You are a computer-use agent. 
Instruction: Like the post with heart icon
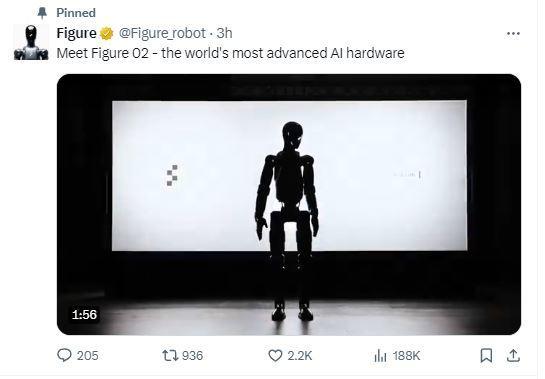tap(275, 355)
